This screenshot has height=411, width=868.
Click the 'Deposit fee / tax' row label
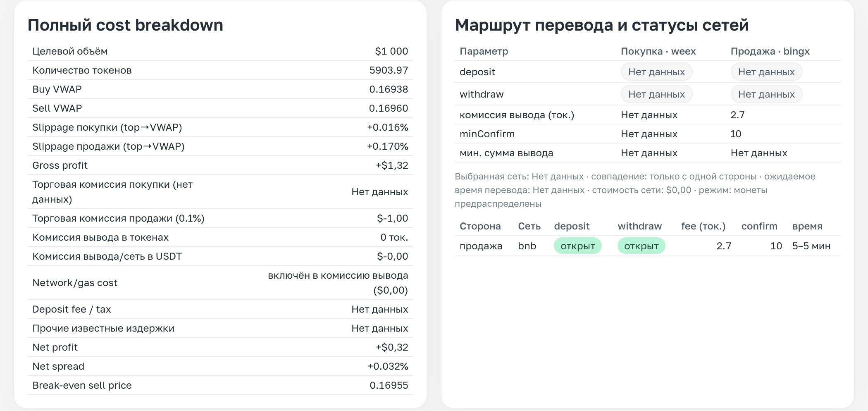click(x=72, y=309)
